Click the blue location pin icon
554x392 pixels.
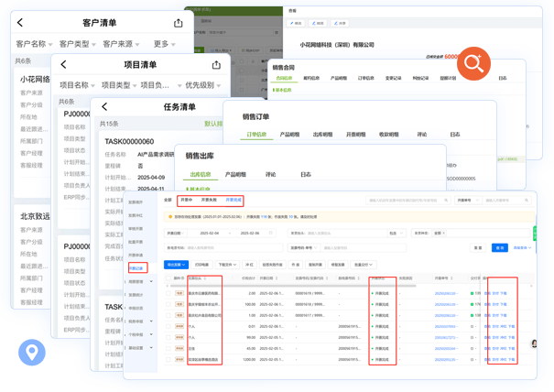[x=32, y=353]
